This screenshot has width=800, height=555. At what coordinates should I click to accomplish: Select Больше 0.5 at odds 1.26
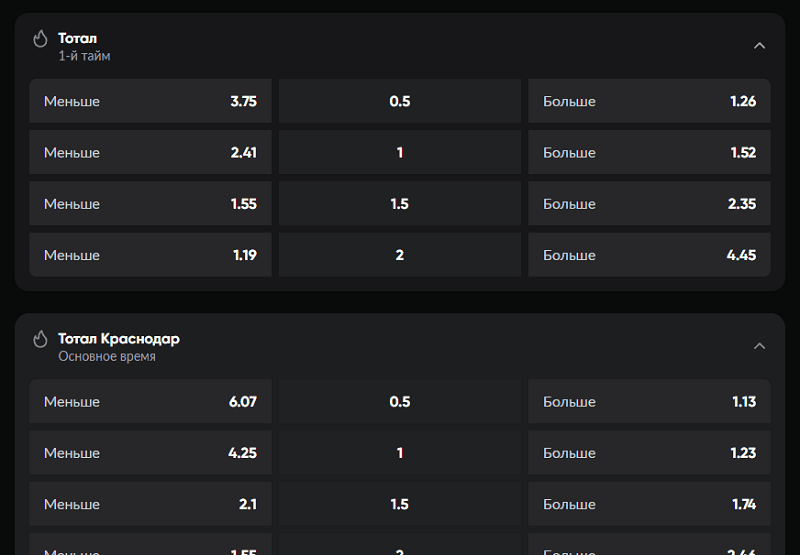coord(649,101)
